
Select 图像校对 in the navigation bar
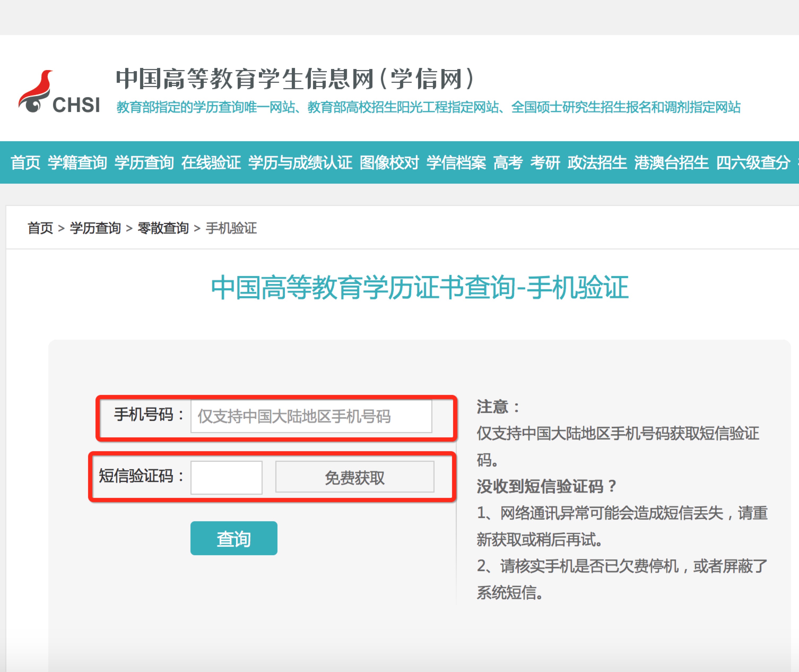coord(389,163)
